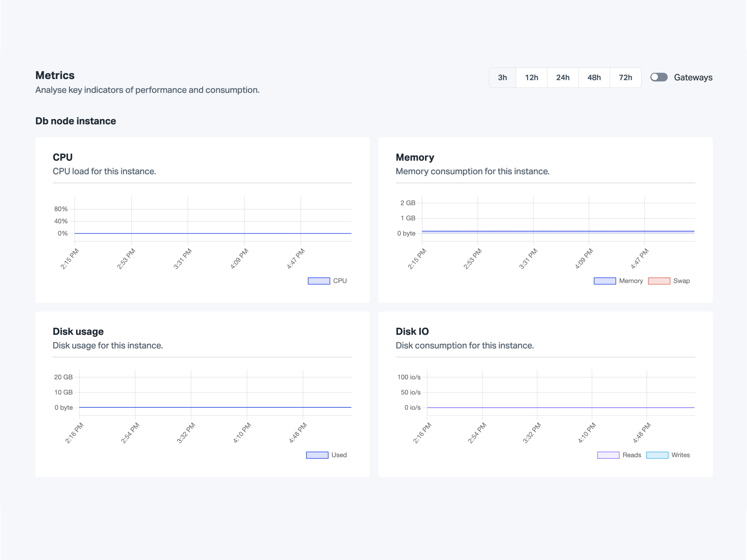This screenshot has width=747, height=560.
Task: Choose the 48h time range
Action: pos(594,78)
